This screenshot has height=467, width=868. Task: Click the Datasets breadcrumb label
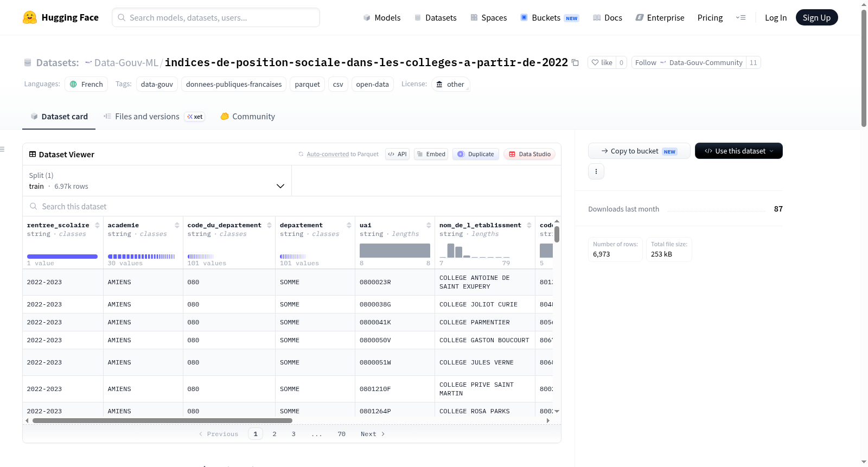tap(58, 62)
